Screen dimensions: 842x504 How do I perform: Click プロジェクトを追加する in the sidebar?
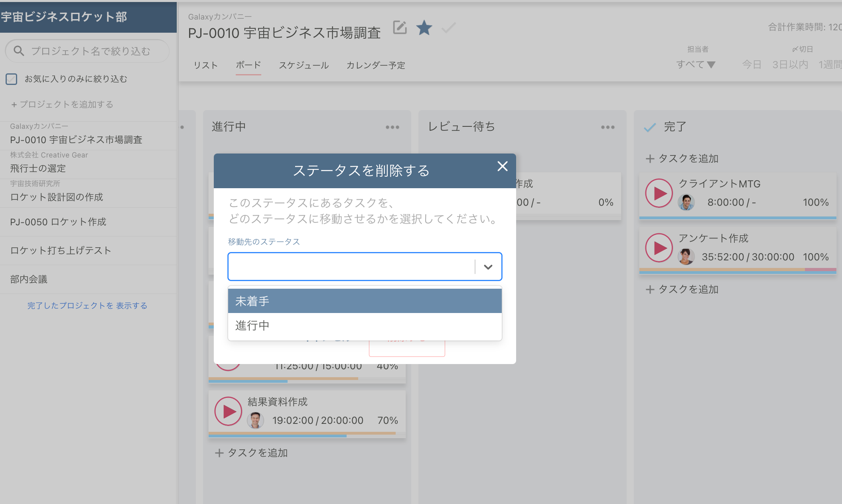(x=62, y=104)
